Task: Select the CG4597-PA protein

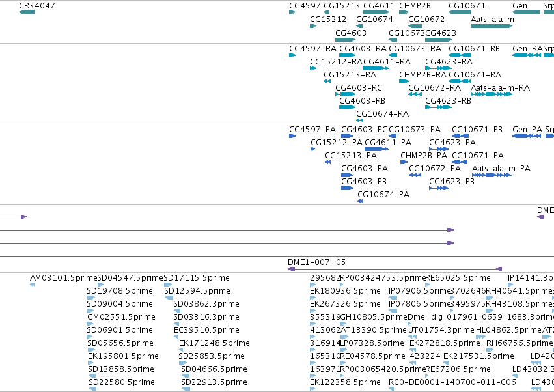Action: click(x=292, y=136)
